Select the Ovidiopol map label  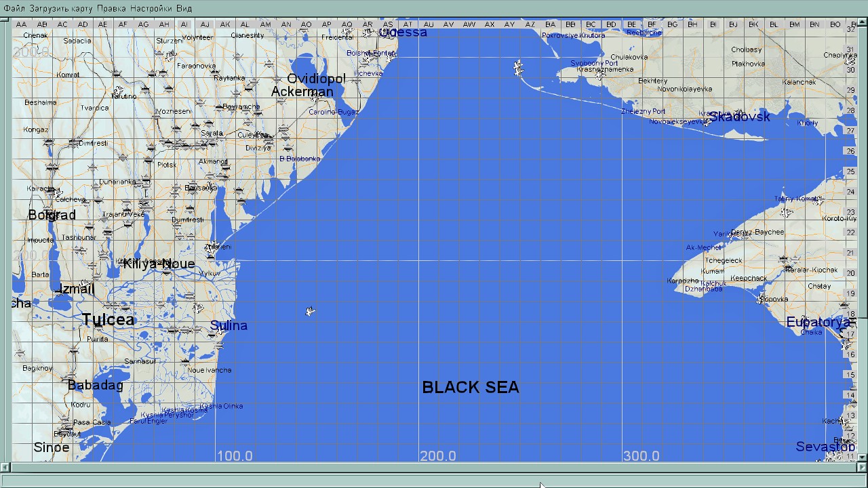tap(316, 79)
